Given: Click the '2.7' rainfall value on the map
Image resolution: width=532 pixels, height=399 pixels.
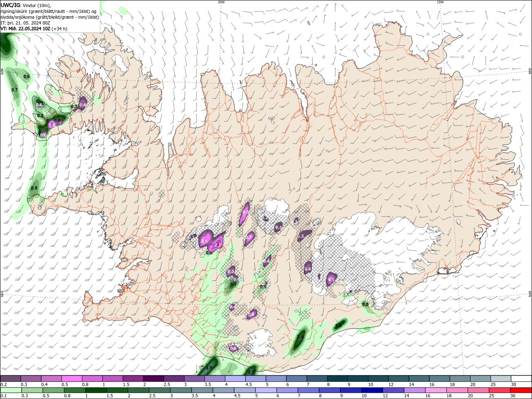Looking at the screenshot, I should pyautogui.click(x=251, y=372).
